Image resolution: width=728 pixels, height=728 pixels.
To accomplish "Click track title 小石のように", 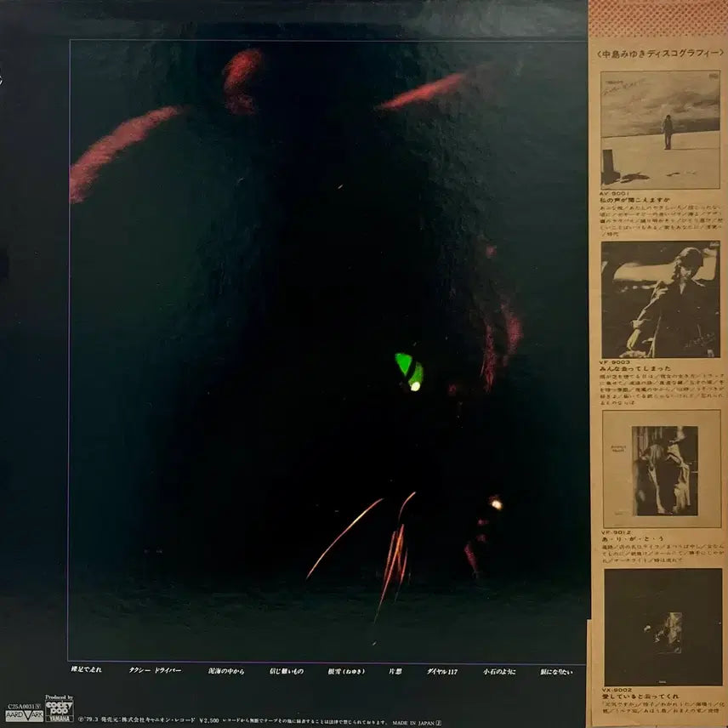I will coord(499,671).
